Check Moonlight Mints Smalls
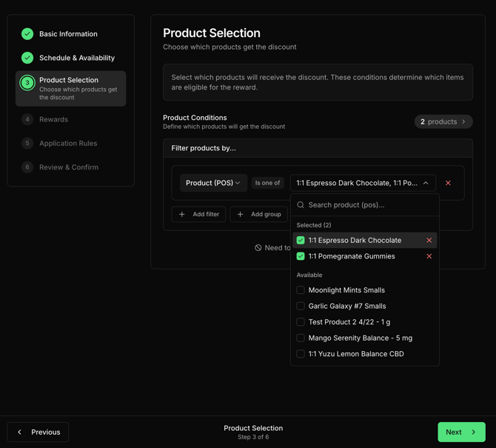Image resolution: width=496 pixels, height=448 pixels. point(301,290)
